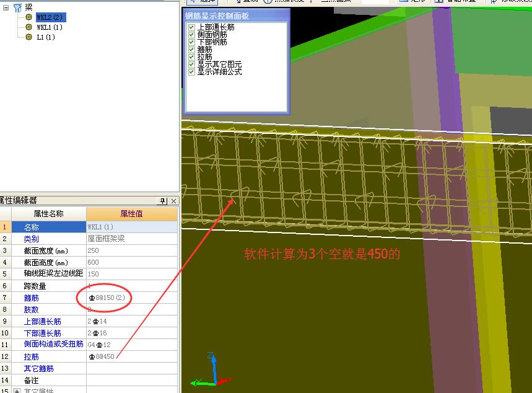Click the 侧面构造或受扭筋 property link
This screenshot has width=532, height=393.
(x=53, y=344)
